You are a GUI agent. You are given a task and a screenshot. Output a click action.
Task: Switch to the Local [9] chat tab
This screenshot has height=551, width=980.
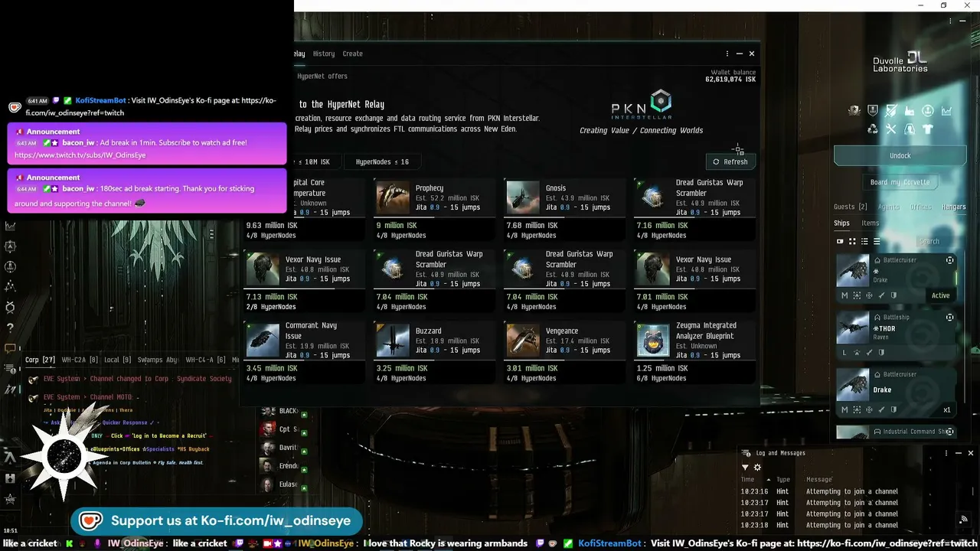pyautogui.click(x=117, y=360)
